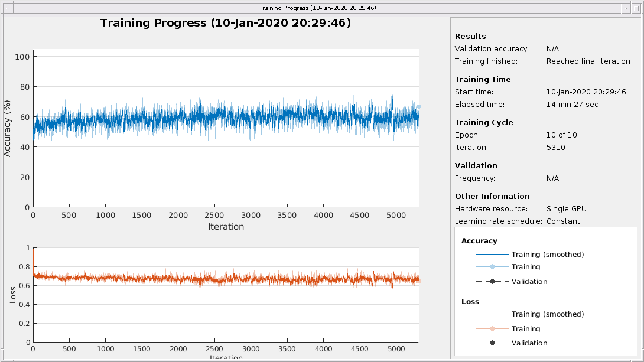Click the Iteration x-axis label of accuracy plot

pos(226,227)
